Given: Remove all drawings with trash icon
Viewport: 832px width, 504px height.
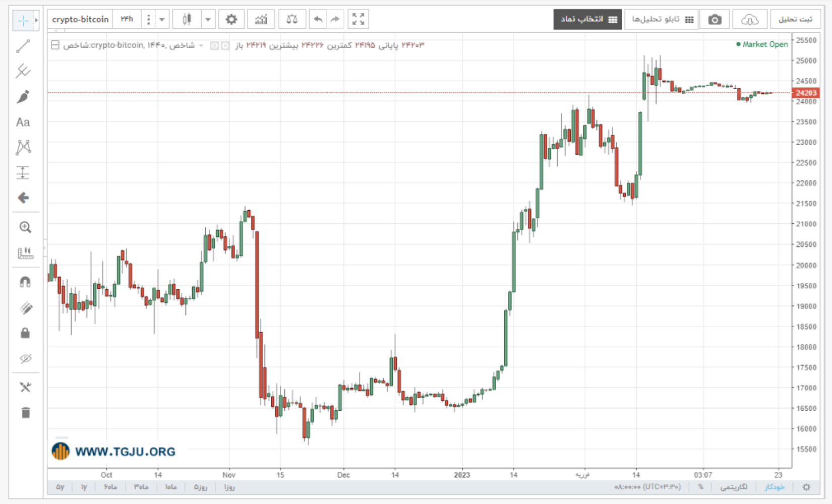Looking at the screenshot, I should (x=25, y=413).
